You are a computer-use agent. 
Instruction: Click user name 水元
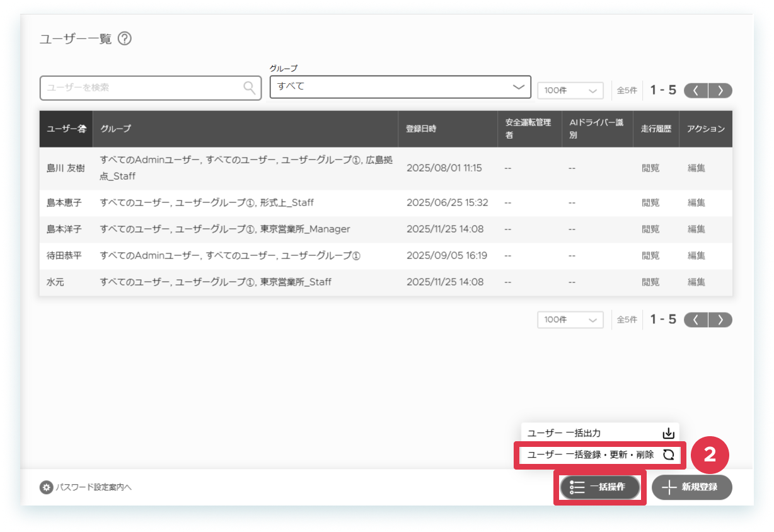55,282
